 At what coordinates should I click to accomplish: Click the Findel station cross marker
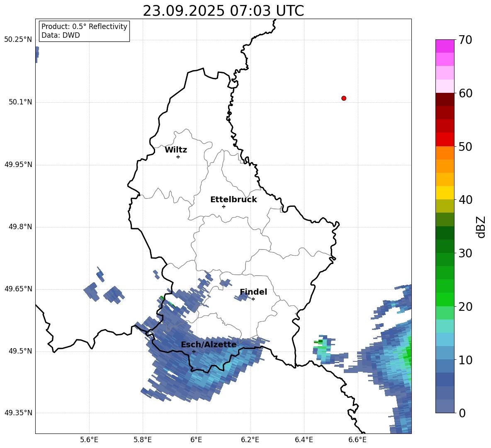253,299
